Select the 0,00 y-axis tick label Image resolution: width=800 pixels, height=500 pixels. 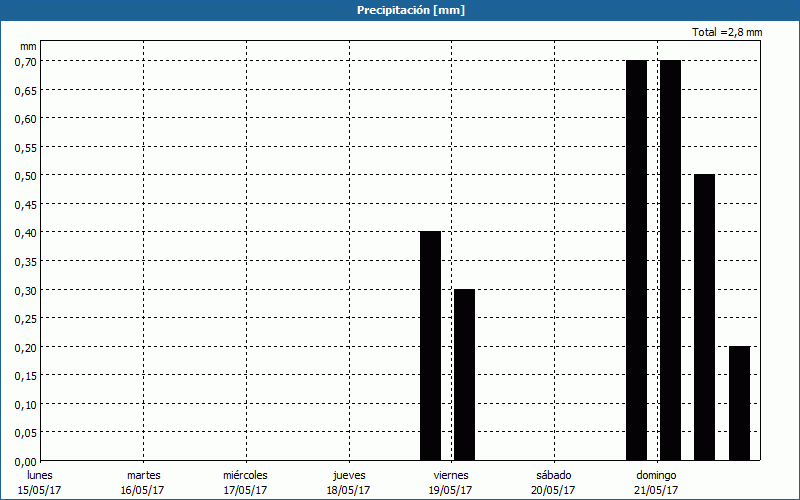(x=25, y=461)
